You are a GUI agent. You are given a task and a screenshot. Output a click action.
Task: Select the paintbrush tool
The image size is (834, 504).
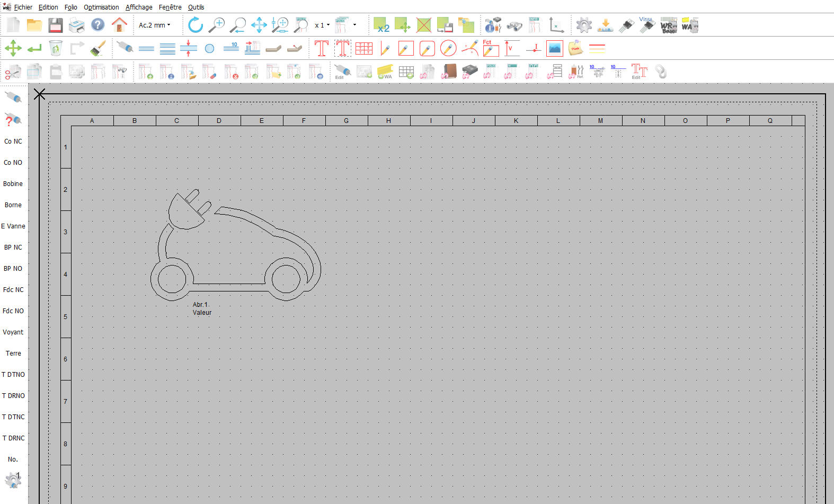(x=98, y=48)
